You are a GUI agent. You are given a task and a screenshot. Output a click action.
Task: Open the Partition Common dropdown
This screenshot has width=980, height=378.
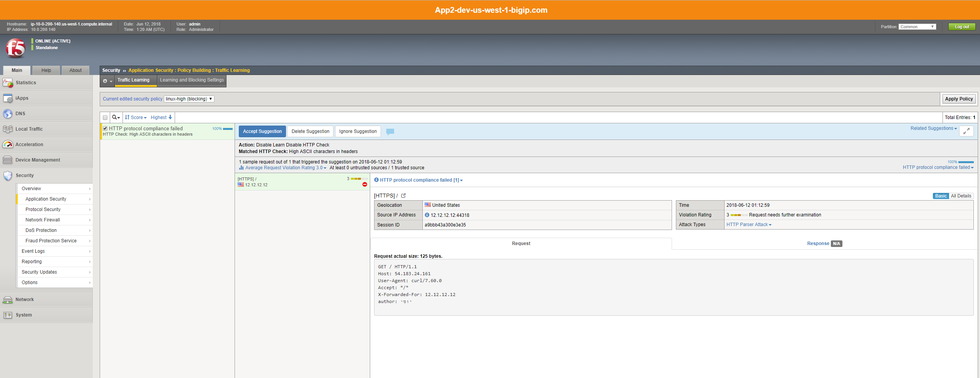[x=917, y=27]
